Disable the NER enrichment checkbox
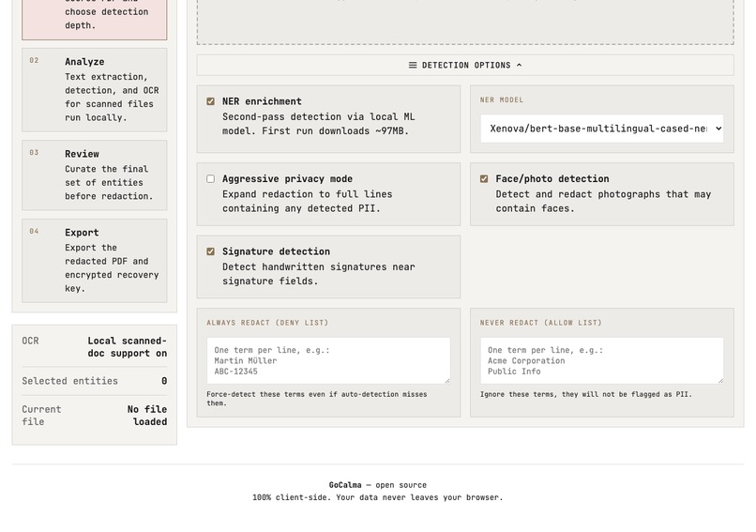 (x=211, y=101)
